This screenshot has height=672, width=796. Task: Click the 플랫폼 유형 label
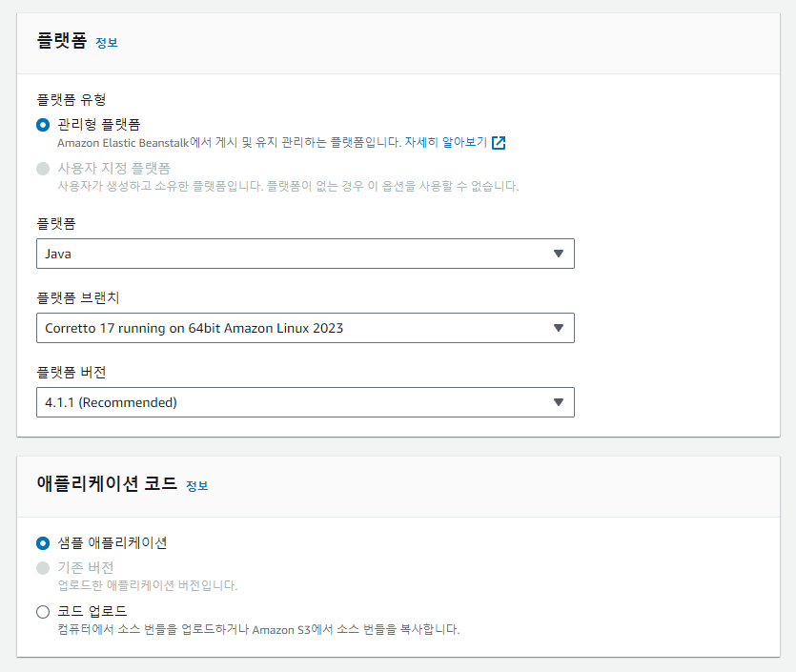[70, 99]
